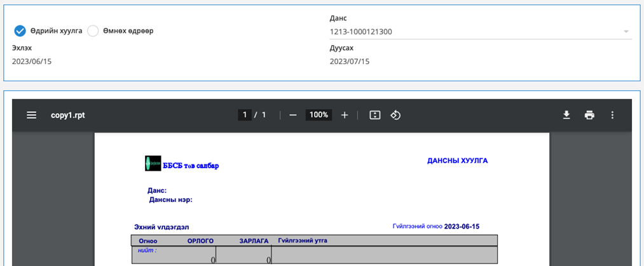Click the ОРЛОГО column header
This screenshot has height=266, width=644.
click(200, 241)
